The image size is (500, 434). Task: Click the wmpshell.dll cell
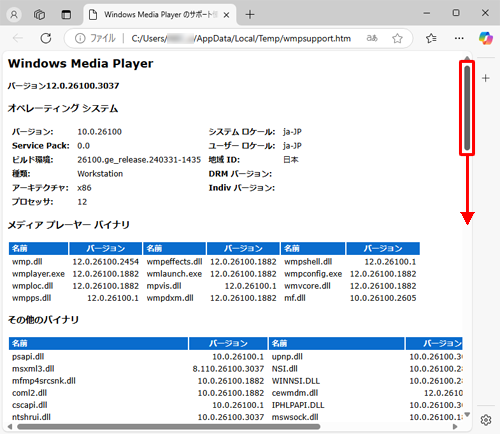[308, 262]
